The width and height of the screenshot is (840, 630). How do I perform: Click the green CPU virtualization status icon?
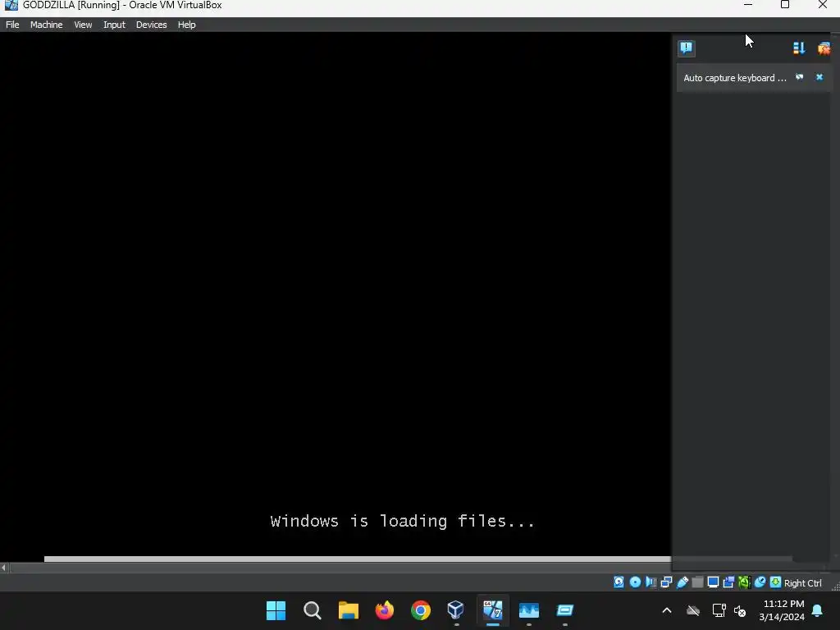pyautogui.click(x=744, y=582)
